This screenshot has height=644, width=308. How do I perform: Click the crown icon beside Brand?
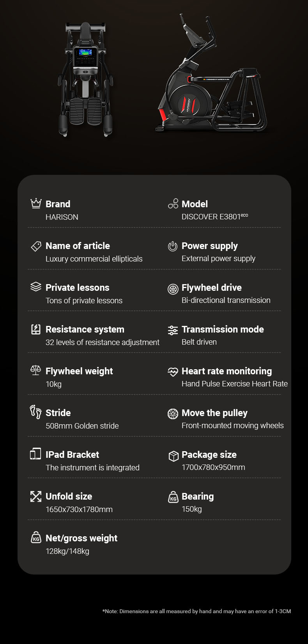point(36,203)
